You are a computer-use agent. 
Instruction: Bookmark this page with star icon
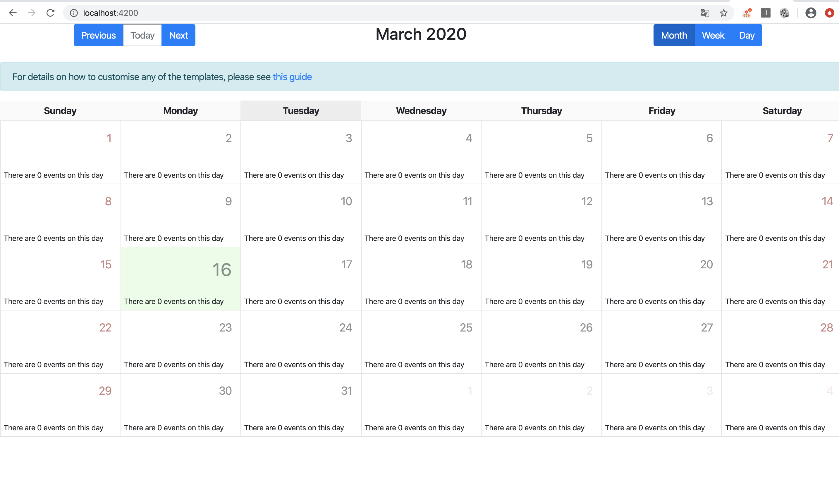723,13
